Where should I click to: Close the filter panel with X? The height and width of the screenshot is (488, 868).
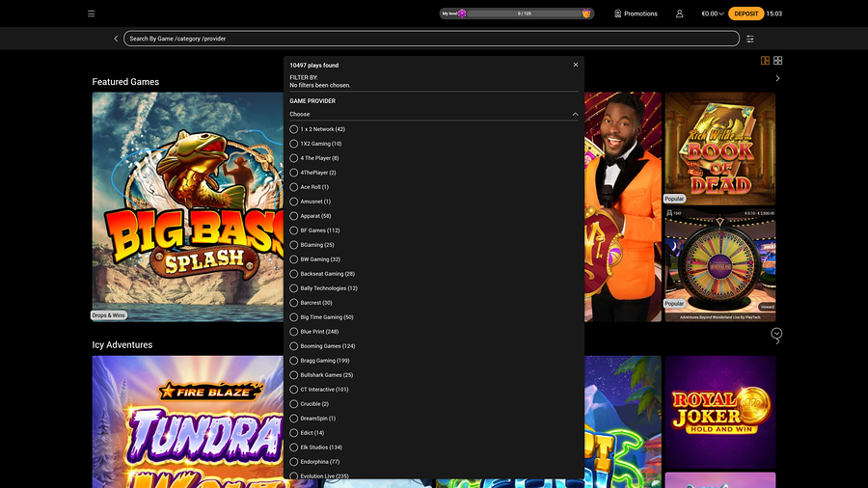click(x=576, y=65)
